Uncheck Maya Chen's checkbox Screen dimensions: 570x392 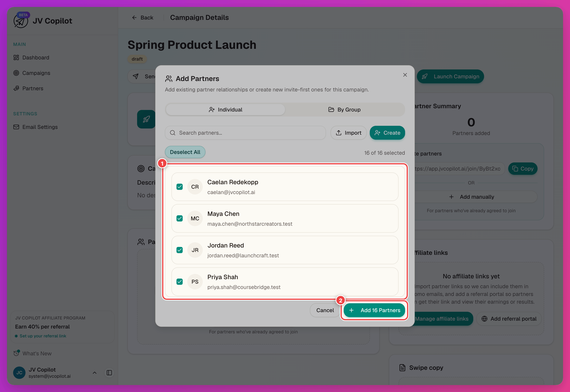180,219
